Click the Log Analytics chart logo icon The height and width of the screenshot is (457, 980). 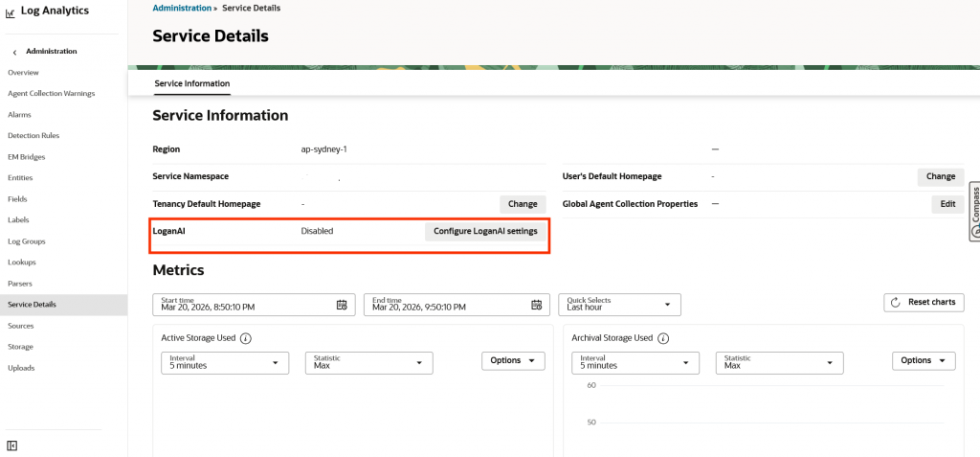[x=10, y=12]
